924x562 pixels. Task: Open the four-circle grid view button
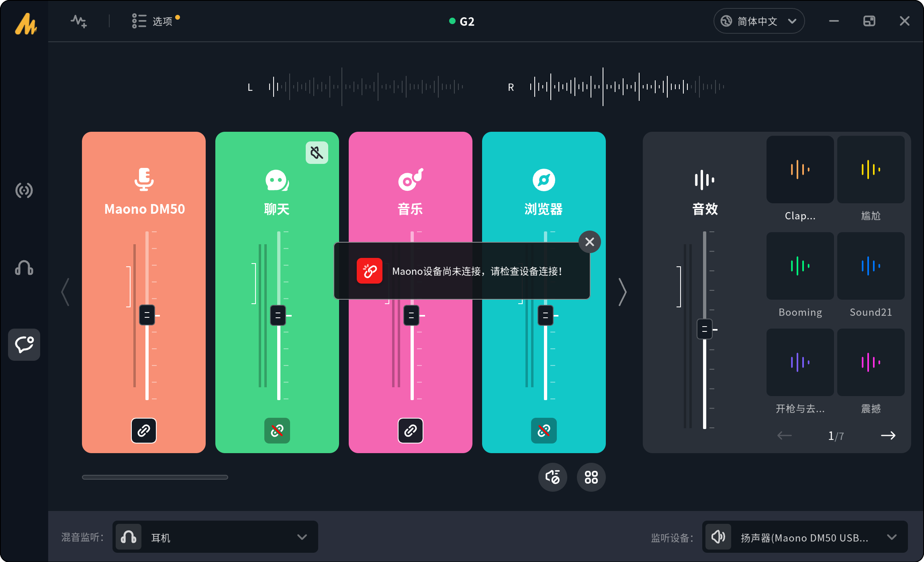point(591,477)
